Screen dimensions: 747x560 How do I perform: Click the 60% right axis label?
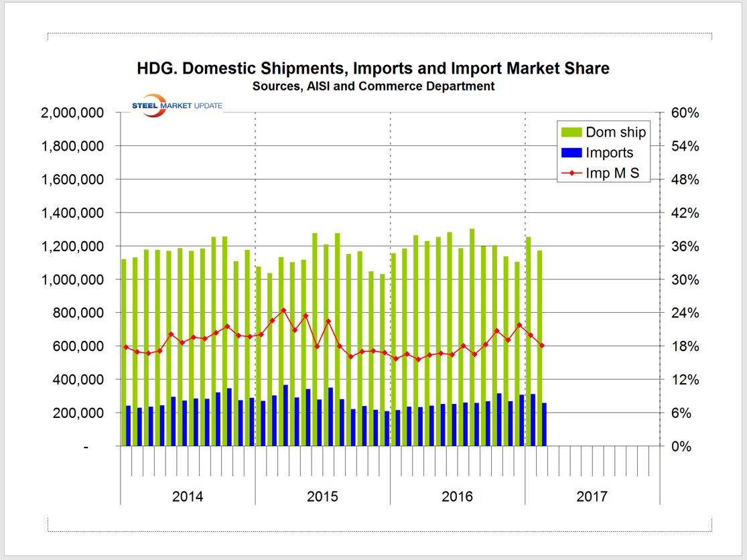(x=685, y=113)
